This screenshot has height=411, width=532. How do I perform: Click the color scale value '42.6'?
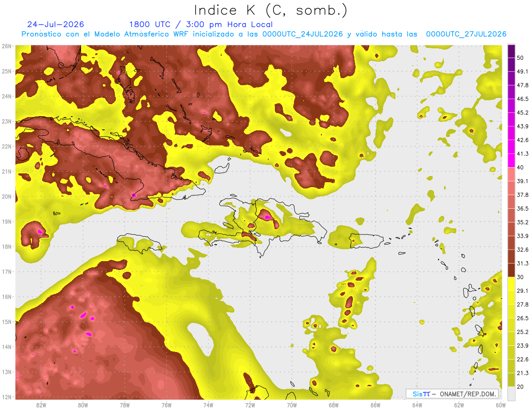[x=522, y=140]
